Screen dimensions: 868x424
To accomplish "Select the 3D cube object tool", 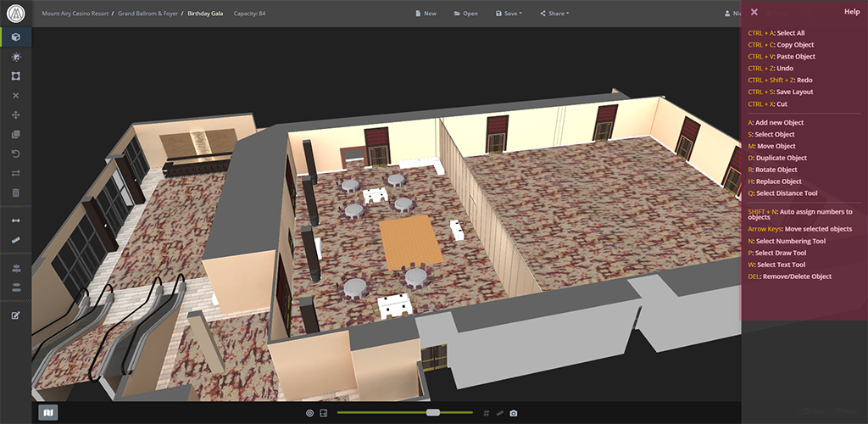I will click(x=16, y=37).
